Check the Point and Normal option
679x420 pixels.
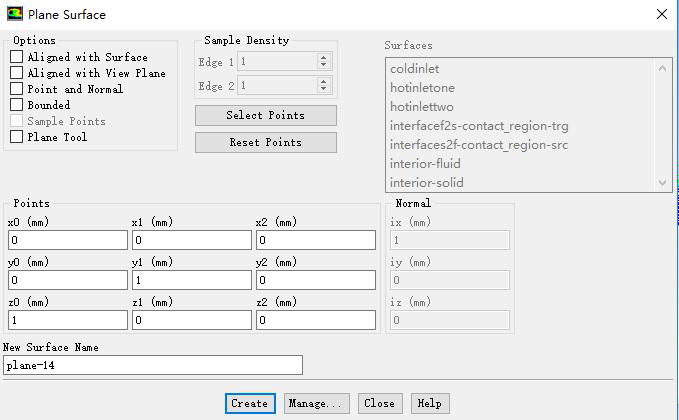pos(16,89)
